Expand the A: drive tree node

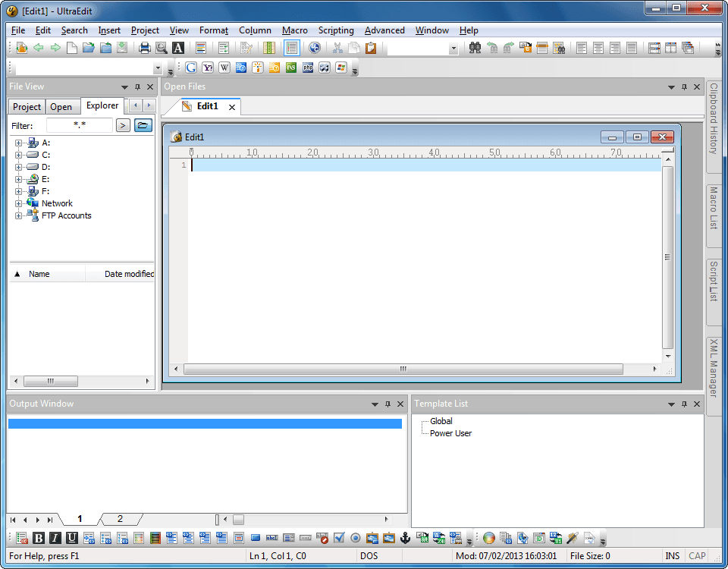pos(18,143)
